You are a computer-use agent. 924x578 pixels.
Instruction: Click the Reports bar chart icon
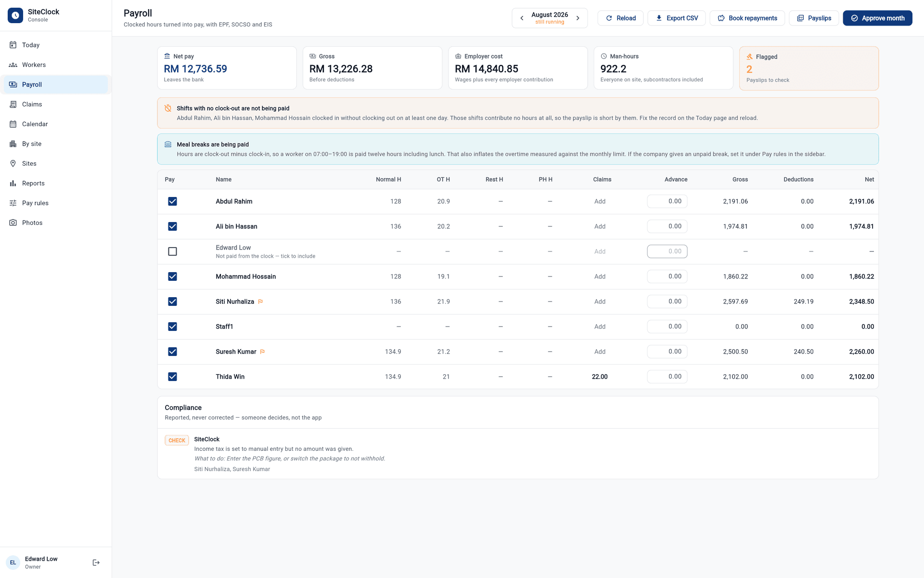click(x=13, y=183)
